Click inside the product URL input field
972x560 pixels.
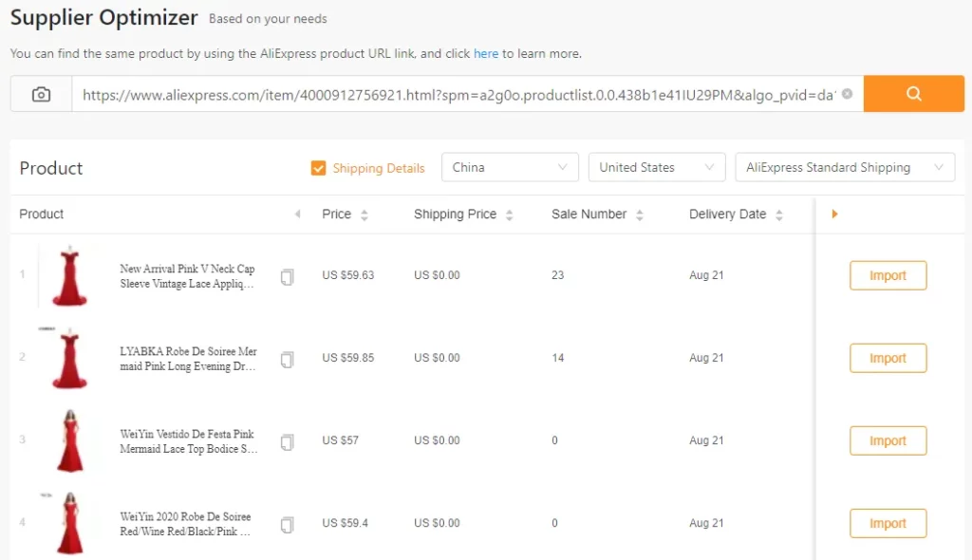coord(427,93)
